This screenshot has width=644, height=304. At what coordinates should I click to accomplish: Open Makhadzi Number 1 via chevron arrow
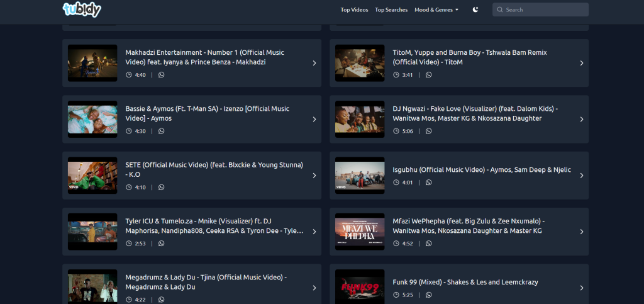pyautogui.click(x=314, y=64)
